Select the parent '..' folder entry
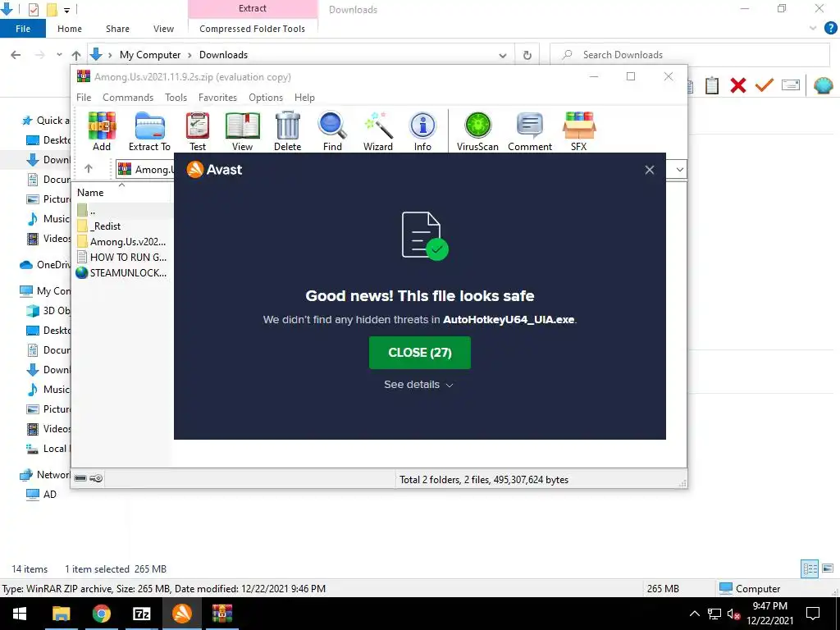Screen dimensions: 840x630 point(86,211)
